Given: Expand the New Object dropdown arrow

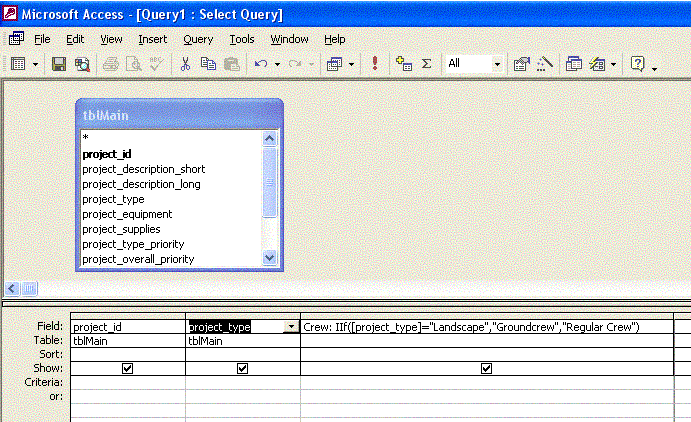Looking at the screenshot, I should (613, 64).
